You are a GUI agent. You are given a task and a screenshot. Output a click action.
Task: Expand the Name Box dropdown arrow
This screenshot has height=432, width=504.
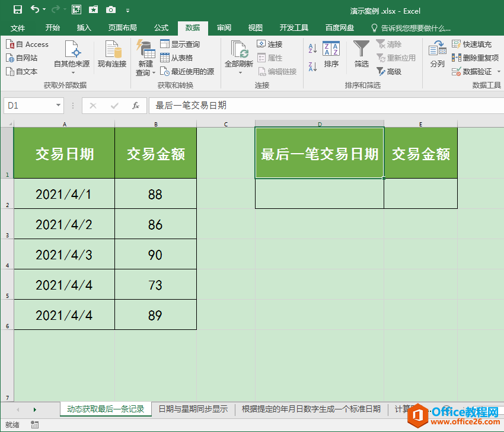pyautogui.click(x=58, y=106)
